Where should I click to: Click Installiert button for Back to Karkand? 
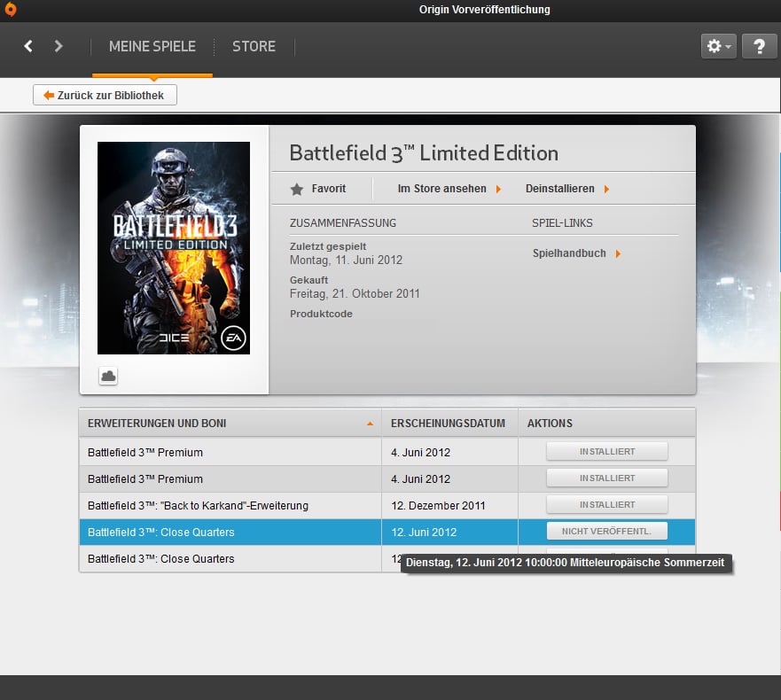606,505
